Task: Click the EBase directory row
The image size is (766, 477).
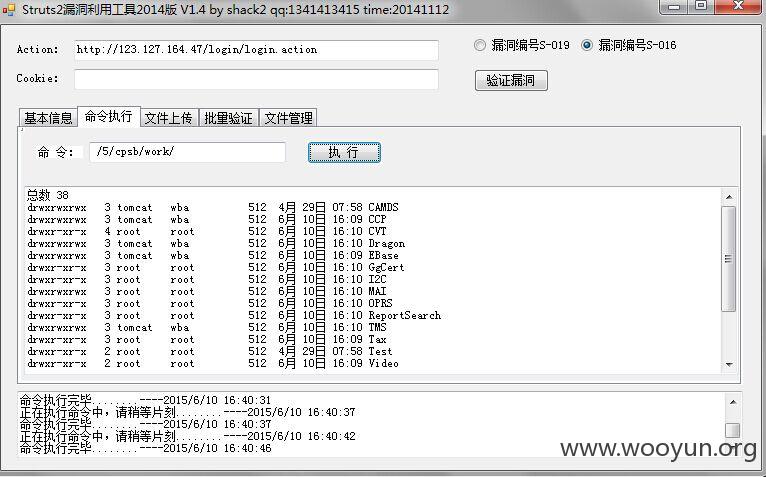Action: click(x=213, y=255)
